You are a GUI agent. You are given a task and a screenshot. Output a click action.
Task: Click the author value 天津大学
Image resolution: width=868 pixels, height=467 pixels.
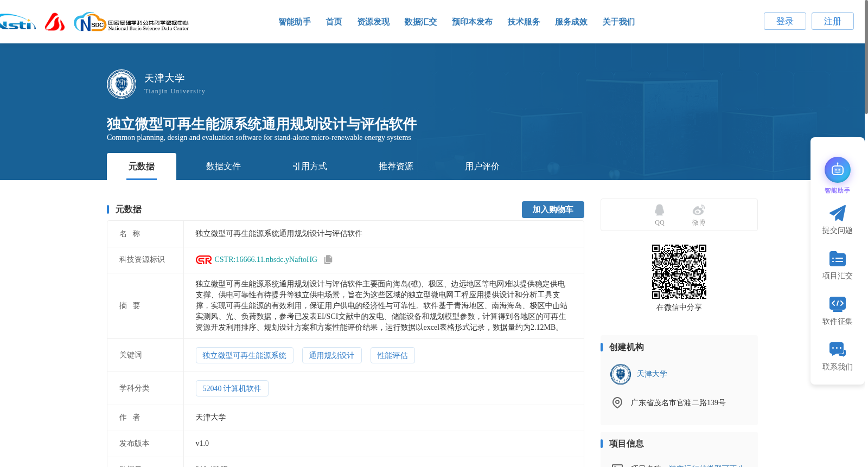(210, 418)
